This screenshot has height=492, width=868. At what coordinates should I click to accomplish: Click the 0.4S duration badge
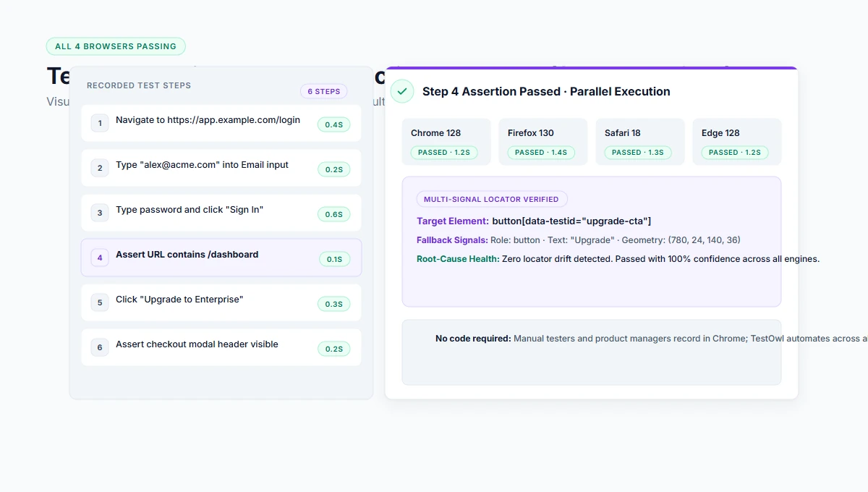click(333, 124)
